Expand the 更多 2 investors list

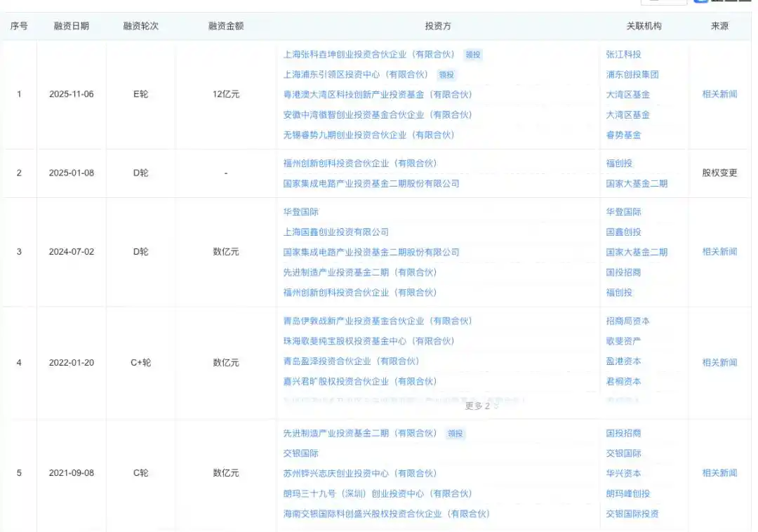(x=481, y=406)
